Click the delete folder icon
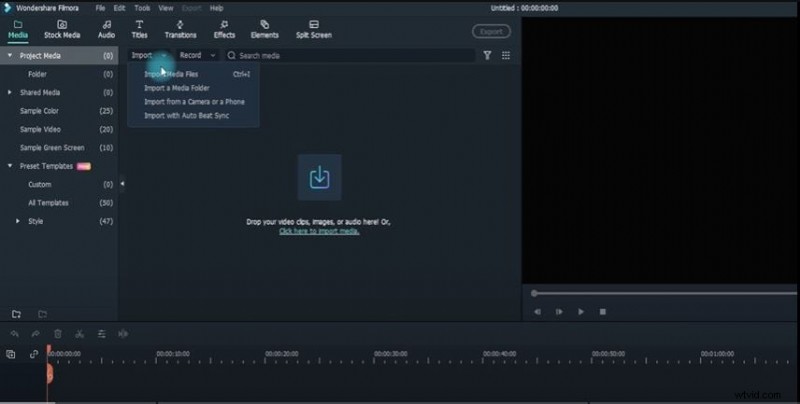Screen dimensions: 800x404 (42, 314)
